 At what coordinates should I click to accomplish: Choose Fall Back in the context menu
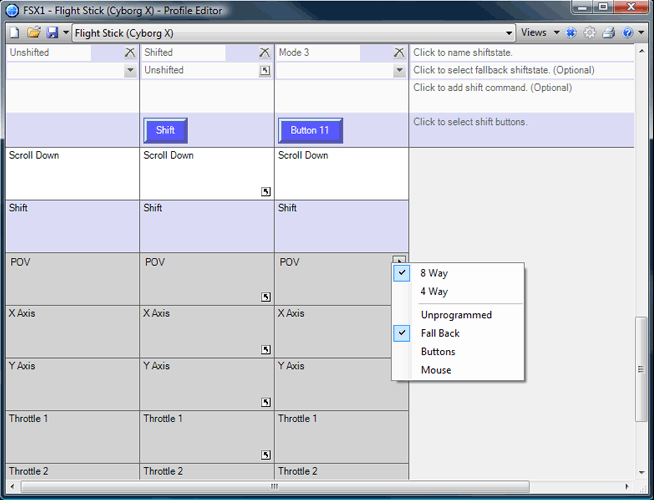(458, 333)
